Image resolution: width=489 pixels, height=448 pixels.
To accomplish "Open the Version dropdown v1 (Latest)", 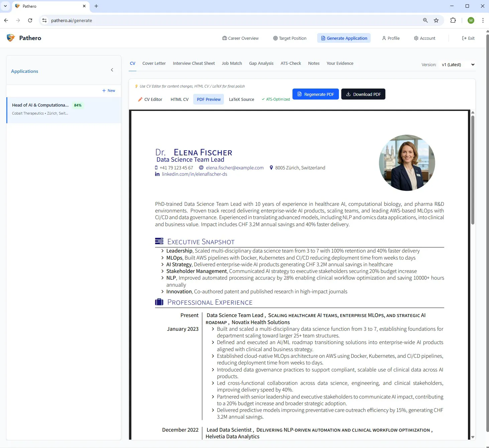I will [x=458, y=65].
